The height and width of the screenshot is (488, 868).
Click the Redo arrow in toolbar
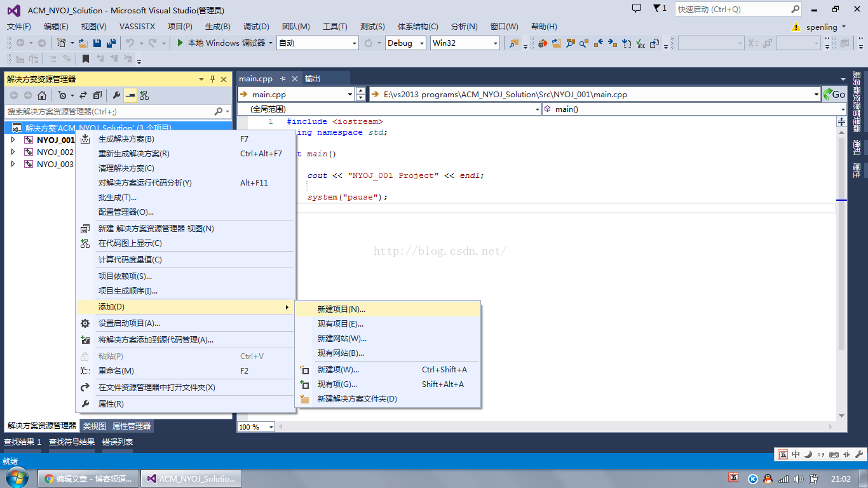click(x=153, y=43)
